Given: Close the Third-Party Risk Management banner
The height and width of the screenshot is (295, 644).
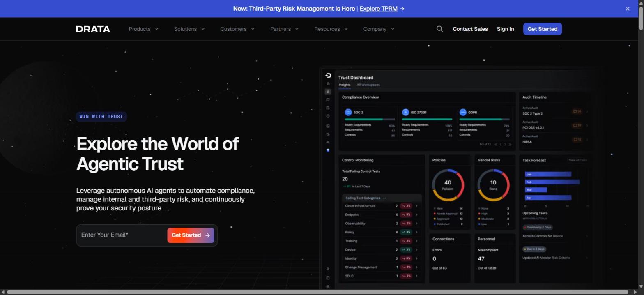Looking at the screenshot, I should click(628, 9).
